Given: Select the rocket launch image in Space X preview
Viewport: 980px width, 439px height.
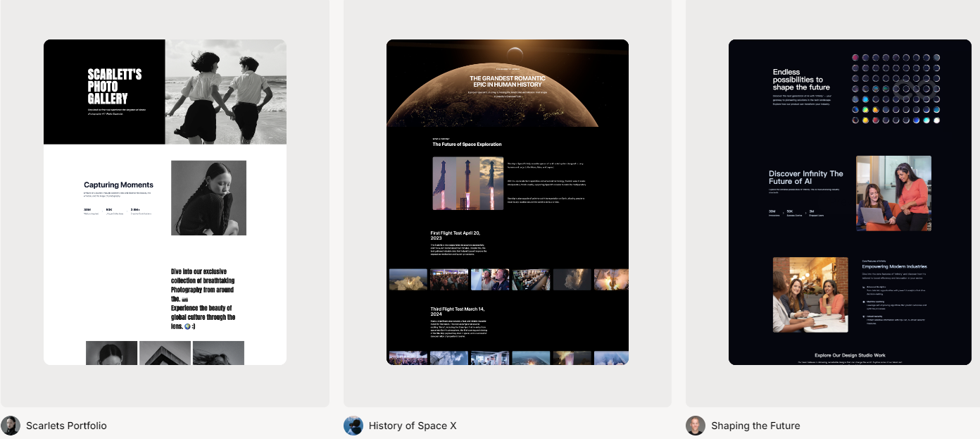Looking at the screenshot, I should 468,184.
